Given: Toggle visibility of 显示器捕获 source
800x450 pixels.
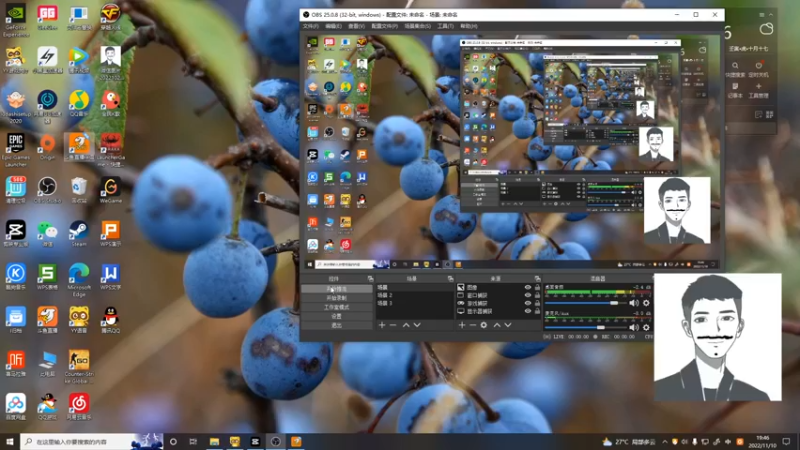Looking at the screenshot, I should tap(528, 311).
